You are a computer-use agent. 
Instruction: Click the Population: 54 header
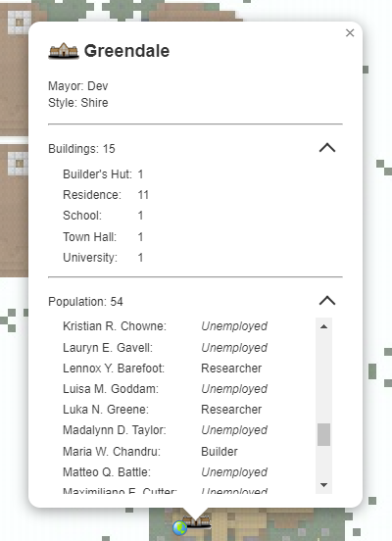(x=85, y=302)
